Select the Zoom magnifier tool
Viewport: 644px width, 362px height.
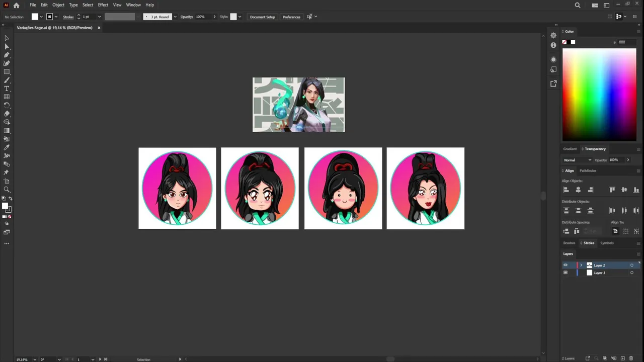point(7,190)
